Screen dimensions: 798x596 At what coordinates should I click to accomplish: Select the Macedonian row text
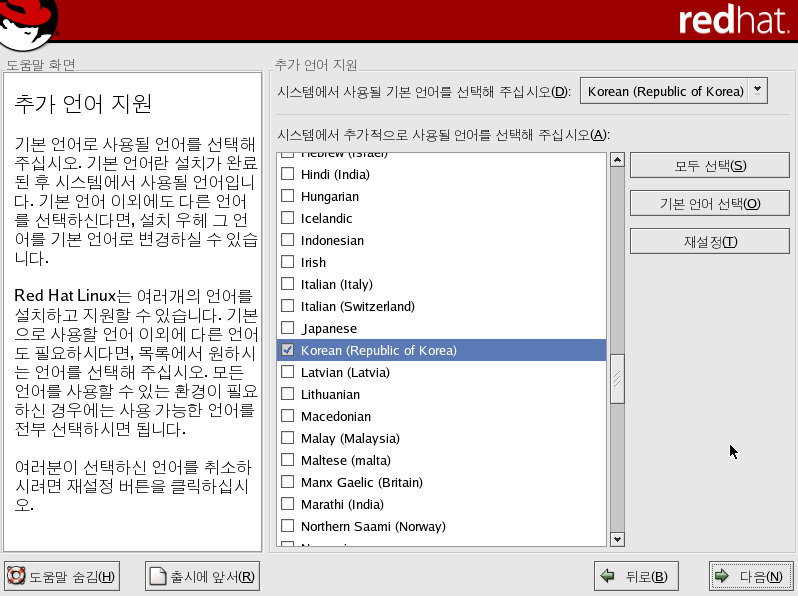point(336,416)
